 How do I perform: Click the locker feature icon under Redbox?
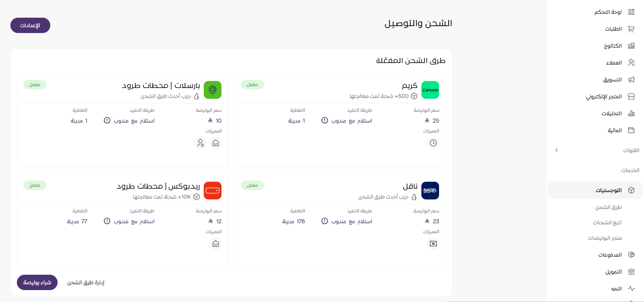pyautogui.click(x=216, y=244)
